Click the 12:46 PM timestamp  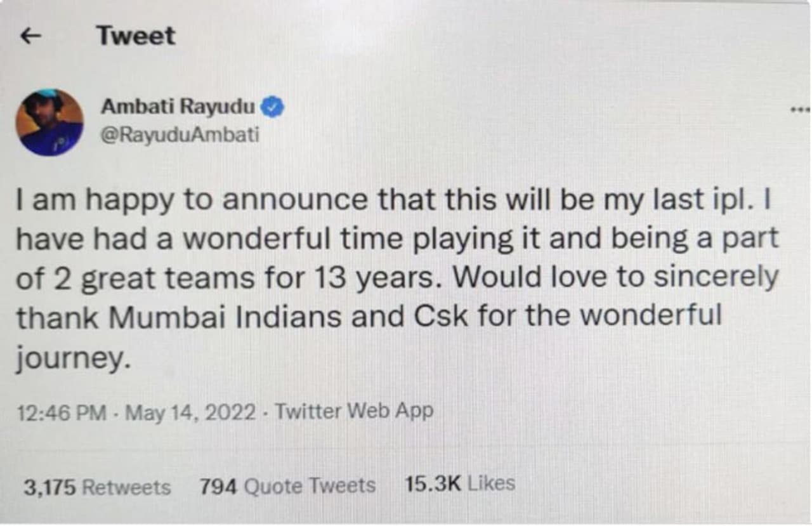coord(62,412)
